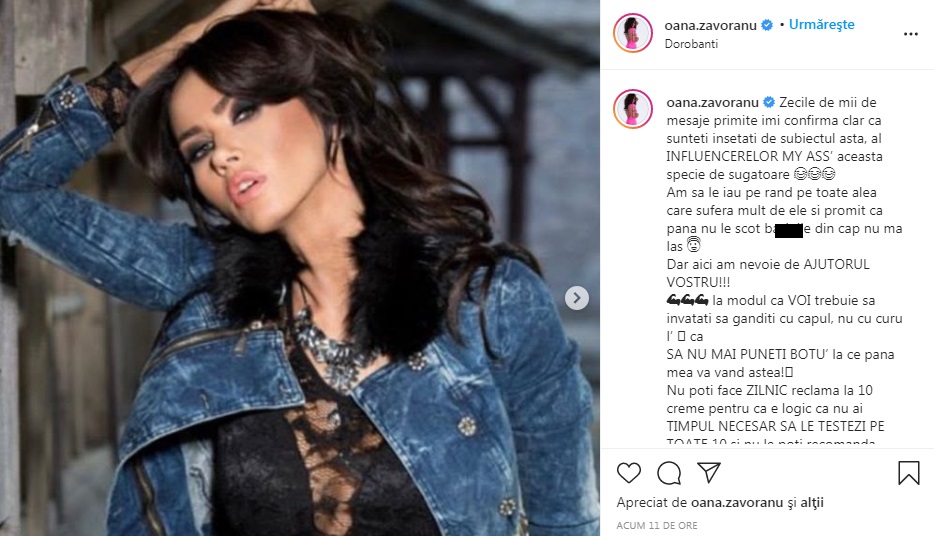Image resolution: width=934 pixels, height=536 pixels.
Task: Open the Dorobanti location link
Action: (691, 43)
